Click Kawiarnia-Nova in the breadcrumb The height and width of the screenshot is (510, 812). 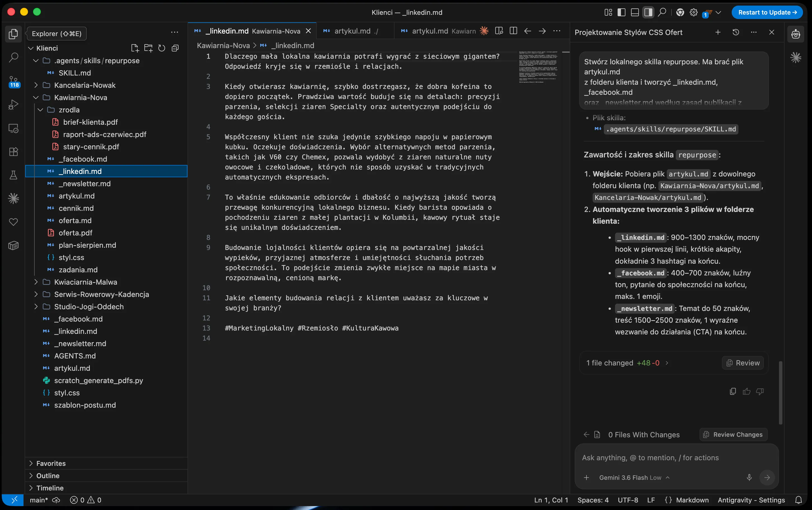point(223,46)
